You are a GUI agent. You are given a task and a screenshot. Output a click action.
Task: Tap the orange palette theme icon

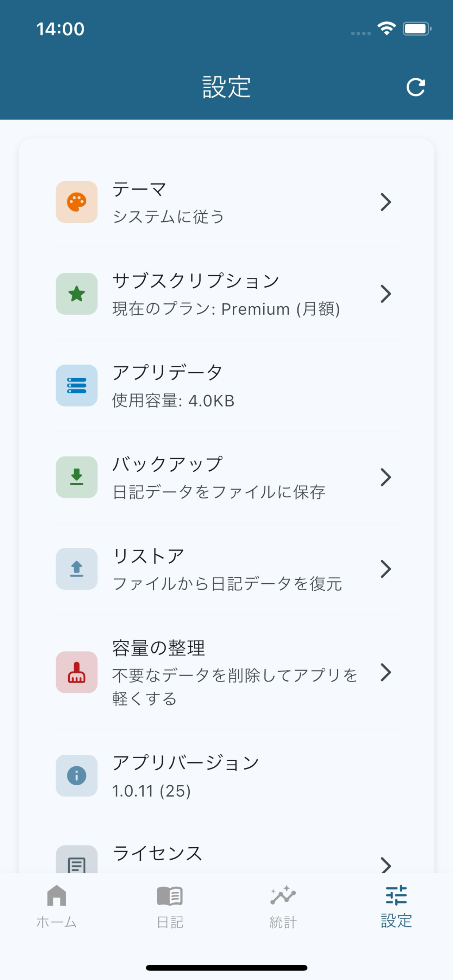point(77,202)
